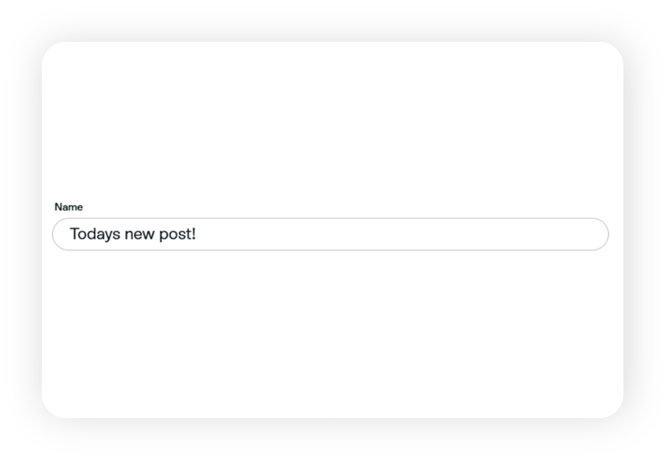Click blank card area below the Name field
The height and width of the screenshot is (460, 670).
[330, 340]
